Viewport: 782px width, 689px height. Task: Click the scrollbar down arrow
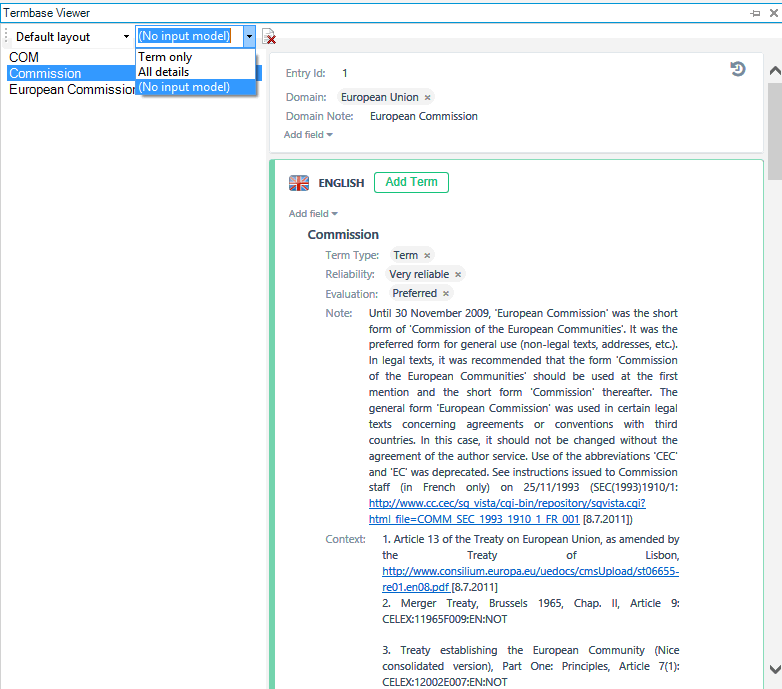pos(775,669)
